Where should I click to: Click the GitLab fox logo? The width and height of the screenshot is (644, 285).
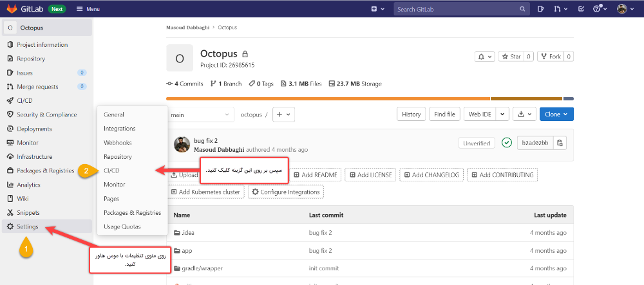tap(12, 8)
